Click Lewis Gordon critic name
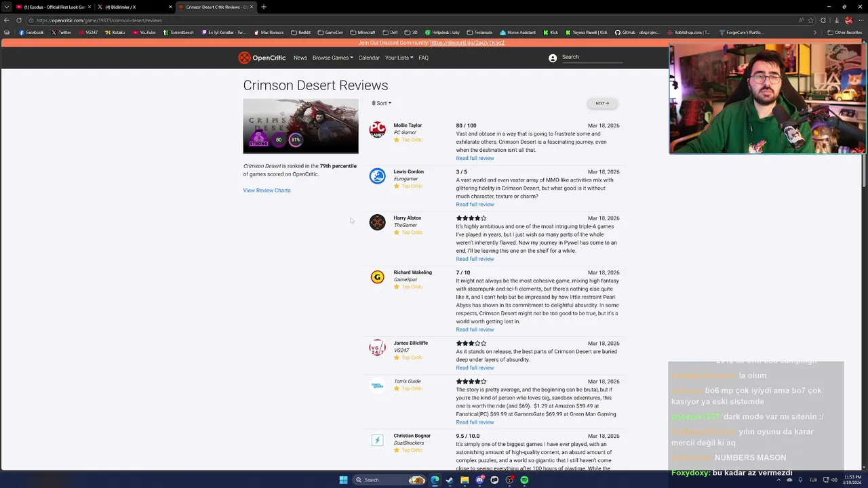This screenshot has height=488, width=868. (x=408, y=171)
